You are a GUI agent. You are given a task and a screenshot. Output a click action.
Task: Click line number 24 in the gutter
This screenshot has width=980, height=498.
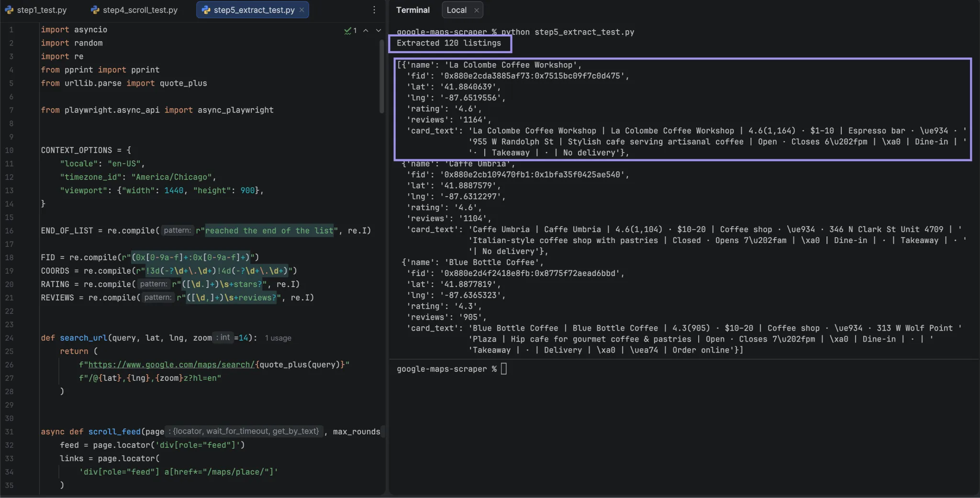click(9, 338)
